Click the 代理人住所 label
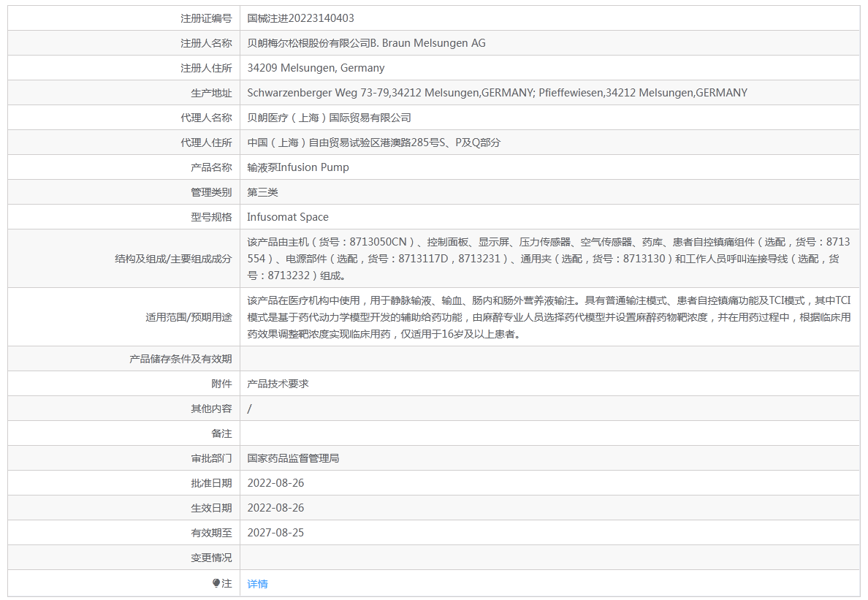The image size is (868, 600). coord(206,143)
